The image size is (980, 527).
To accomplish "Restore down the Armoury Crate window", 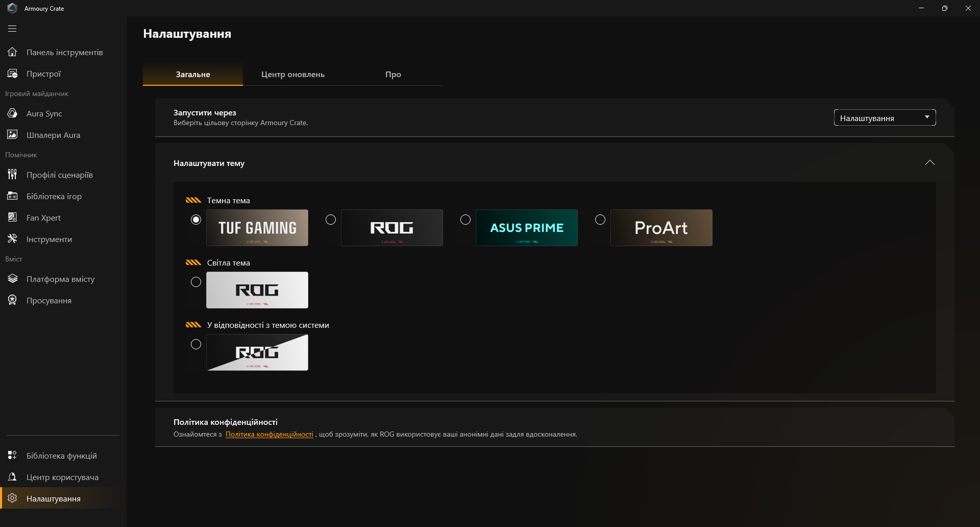I will pyautogui.click(x=945, y=8).
